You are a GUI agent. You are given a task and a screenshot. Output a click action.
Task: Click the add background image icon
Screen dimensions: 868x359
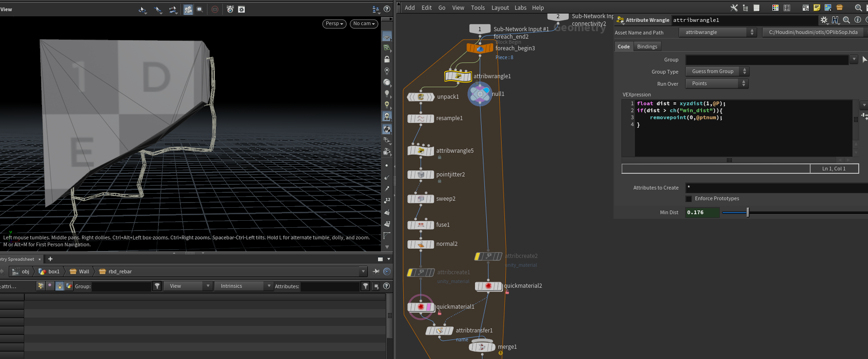(x=828, y=8)
